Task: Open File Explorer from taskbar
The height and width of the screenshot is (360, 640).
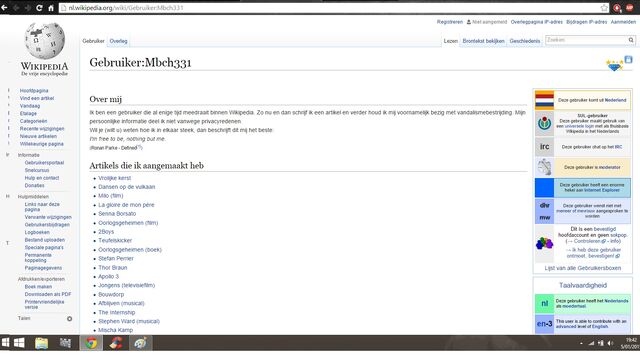Action: pos(41,343)
